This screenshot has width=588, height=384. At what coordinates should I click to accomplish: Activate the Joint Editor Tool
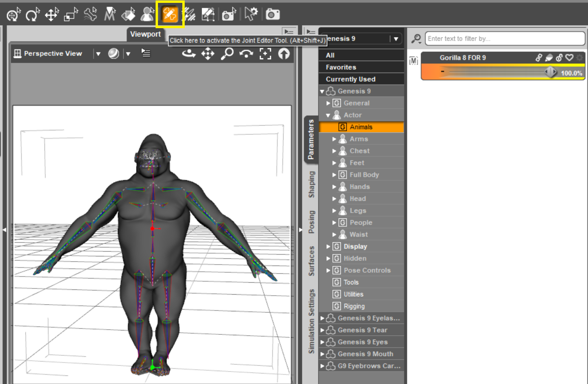[170, 15]
